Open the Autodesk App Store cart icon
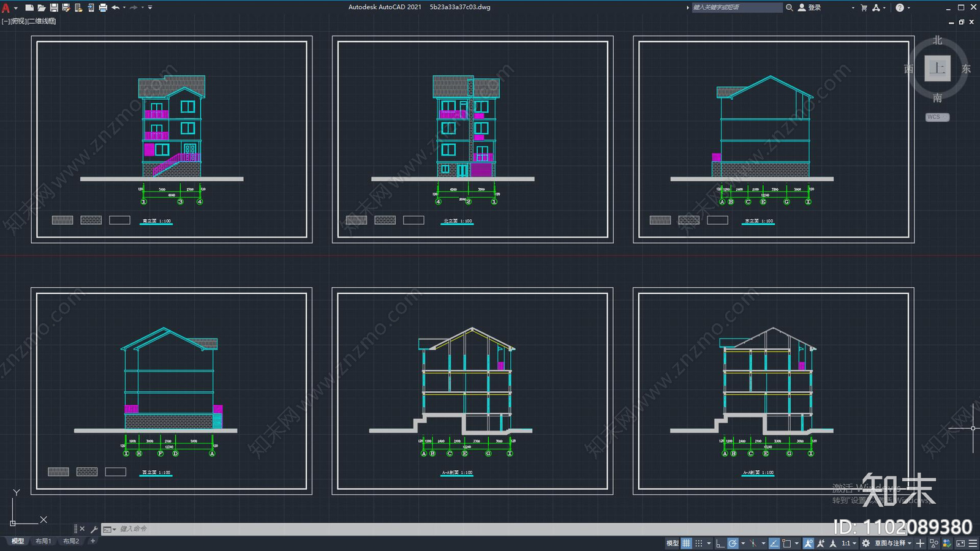 click(x=864, y=7)
